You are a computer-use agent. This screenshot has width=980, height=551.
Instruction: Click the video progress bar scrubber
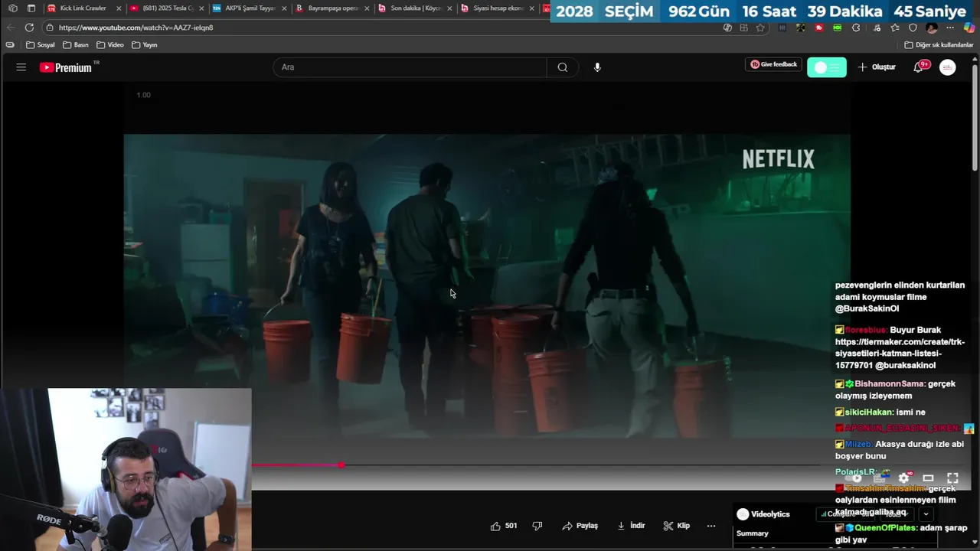[341, 465]
